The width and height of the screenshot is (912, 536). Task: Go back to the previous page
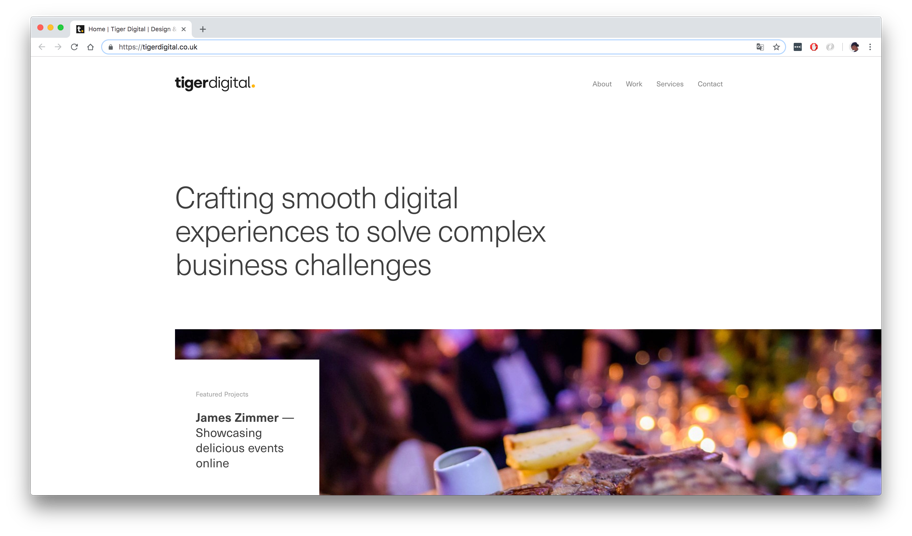pyautogui.click(x=42, y=47)
